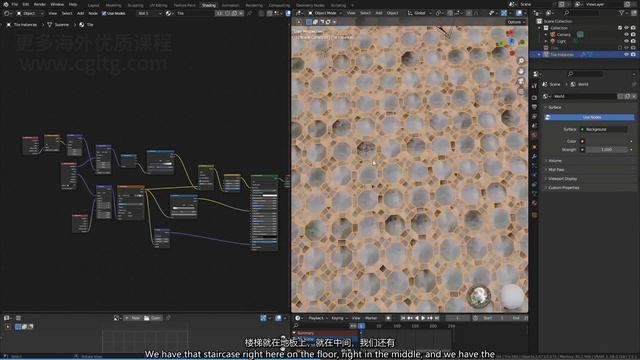Open the Physics properties tab icon
The image size is (640, 360).
534,176
